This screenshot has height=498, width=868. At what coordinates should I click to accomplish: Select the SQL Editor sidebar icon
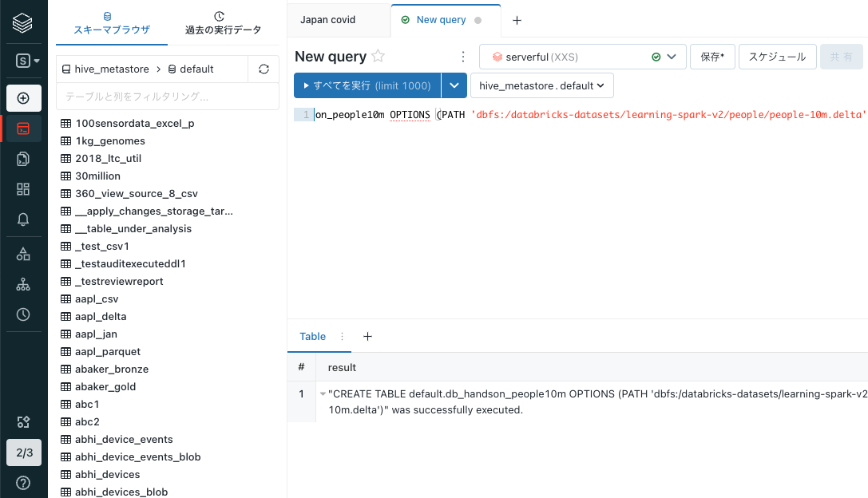coord(22,128)
